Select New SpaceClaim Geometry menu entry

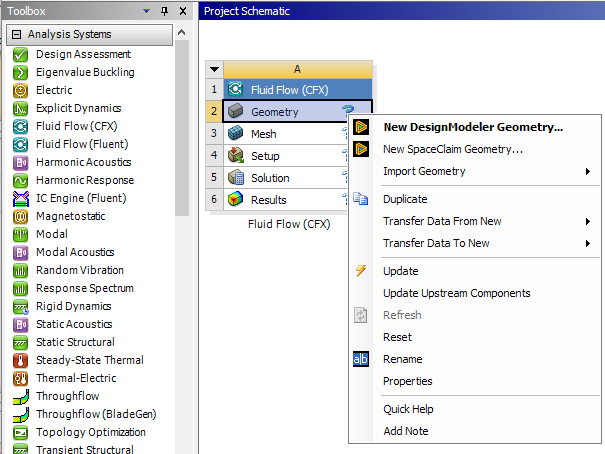(x=452, y=150)
